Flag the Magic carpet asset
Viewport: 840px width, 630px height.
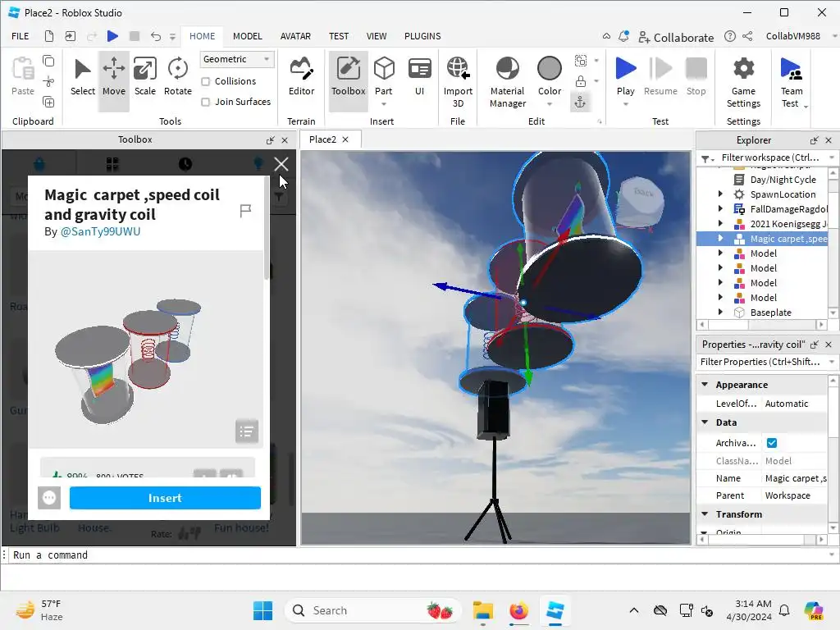click(245, 211)
